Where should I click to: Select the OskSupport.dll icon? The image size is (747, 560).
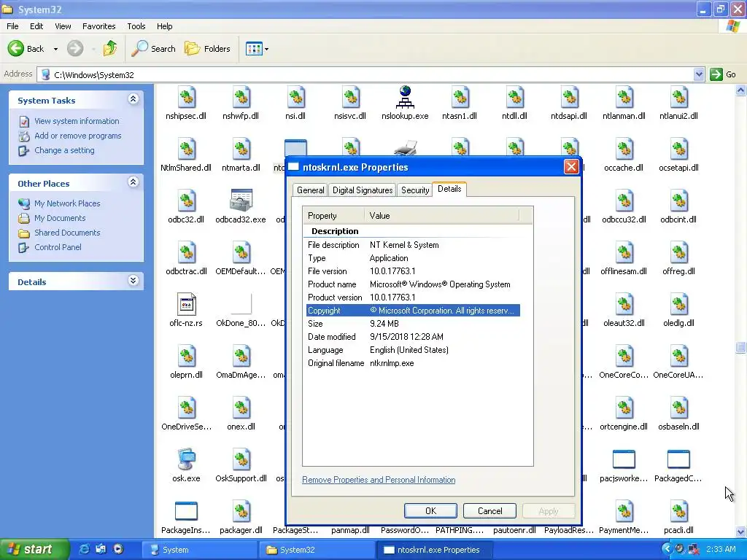[x=241, y=459]
